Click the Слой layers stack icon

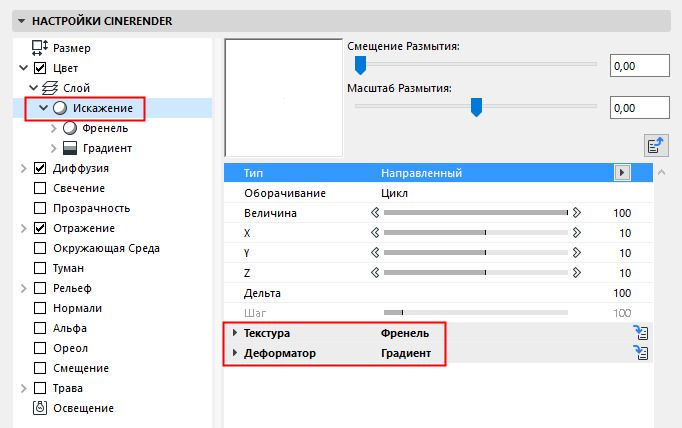(x=49, y=88)
